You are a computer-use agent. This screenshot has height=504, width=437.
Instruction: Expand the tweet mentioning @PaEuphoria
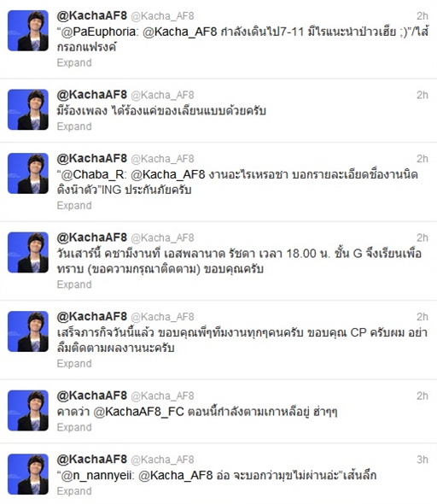pyautogui.click(x=74, y=62)
